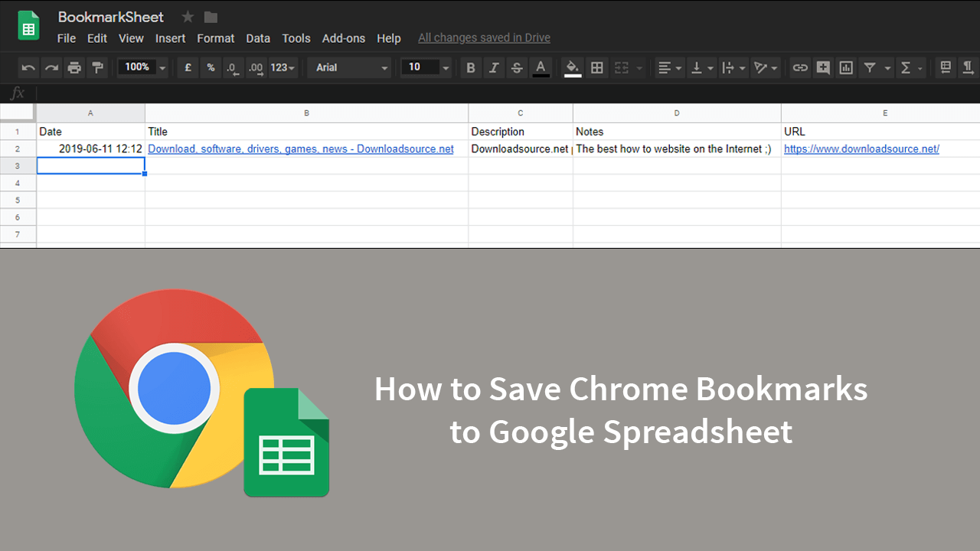Click the Insert comment icon
The image size is (980, 551).
(823, 67)
